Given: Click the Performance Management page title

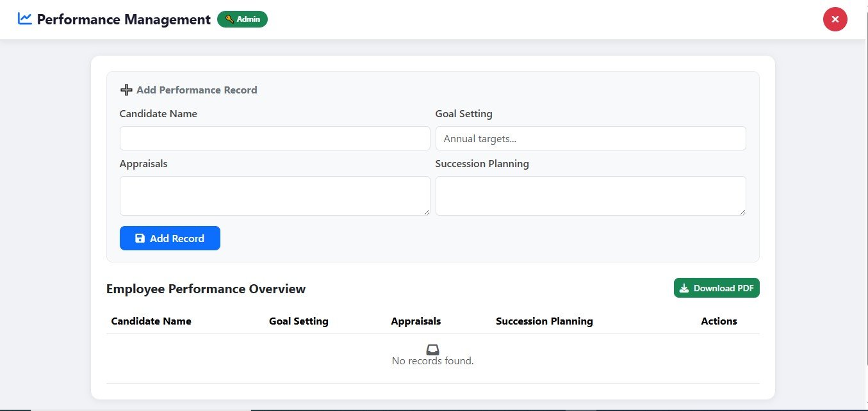Looking at the screenshot, I should click(x=124, y=19).
